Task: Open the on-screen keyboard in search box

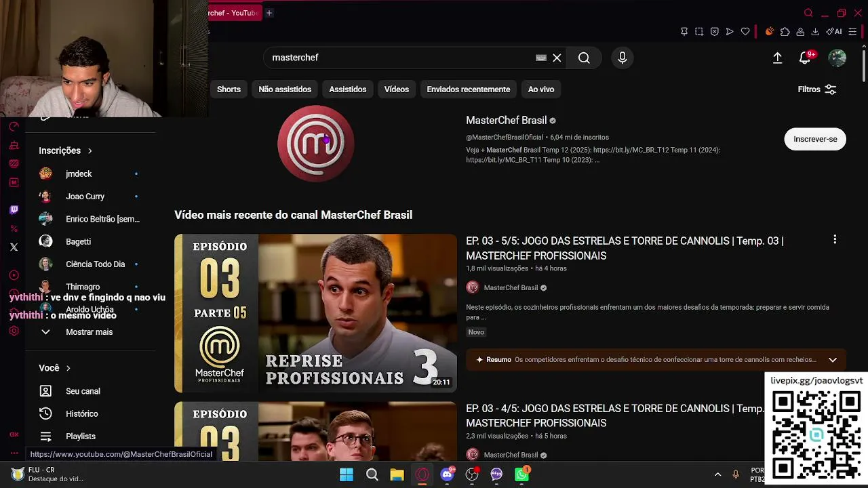Action: (541, 58)
